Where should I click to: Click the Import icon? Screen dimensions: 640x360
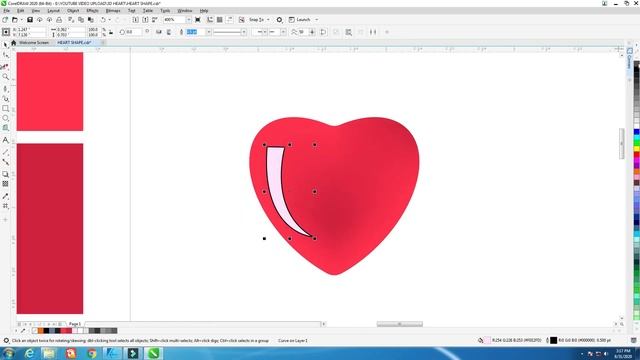136,20
